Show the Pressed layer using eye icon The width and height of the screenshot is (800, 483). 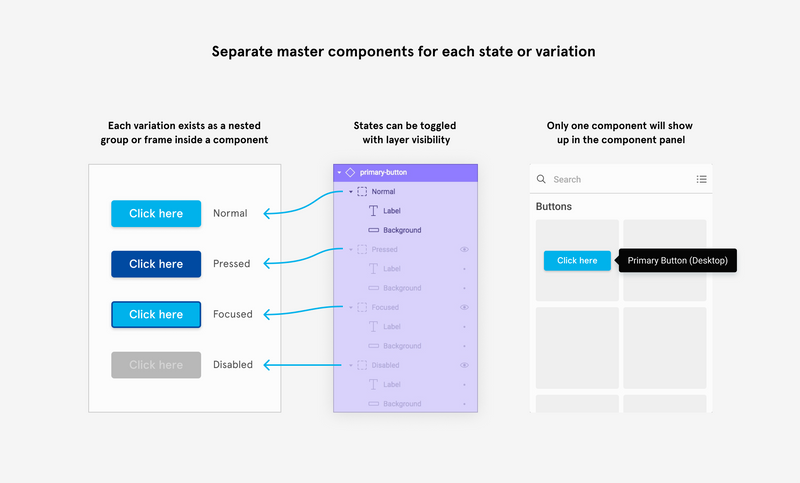pos(464,249)
